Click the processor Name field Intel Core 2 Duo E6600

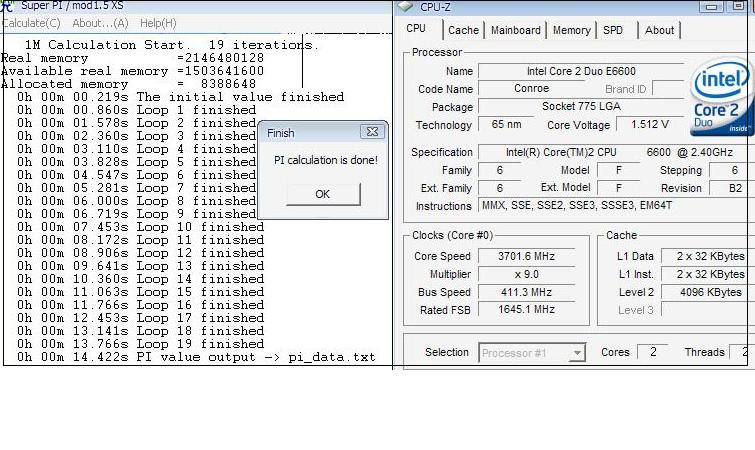pos(581,71)
